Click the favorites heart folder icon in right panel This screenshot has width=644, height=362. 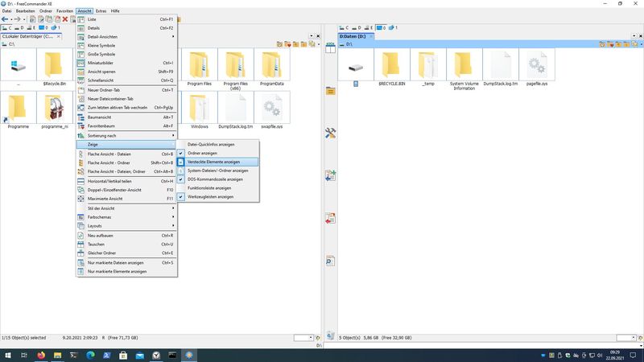610,44
